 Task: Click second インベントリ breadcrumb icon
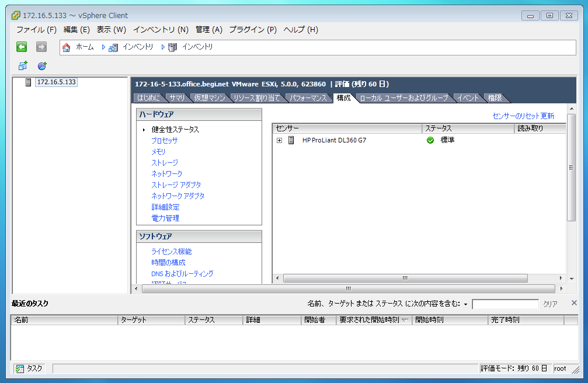172,47
